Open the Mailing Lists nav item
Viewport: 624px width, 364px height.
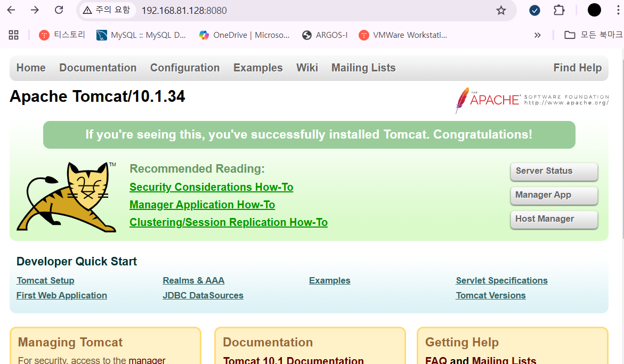[364, 68]
